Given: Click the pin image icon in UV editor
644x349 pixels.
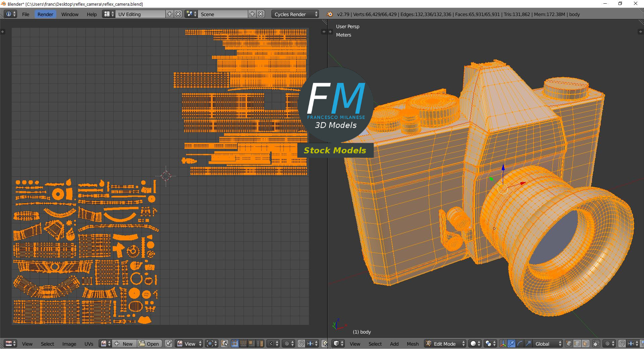Looking at the screenshot, I should pyautogui.click(x=168, y=344).
